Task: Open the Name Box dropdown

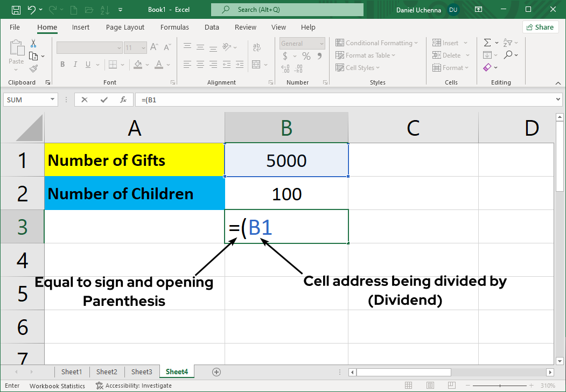Action: click(x=51, y=100)
